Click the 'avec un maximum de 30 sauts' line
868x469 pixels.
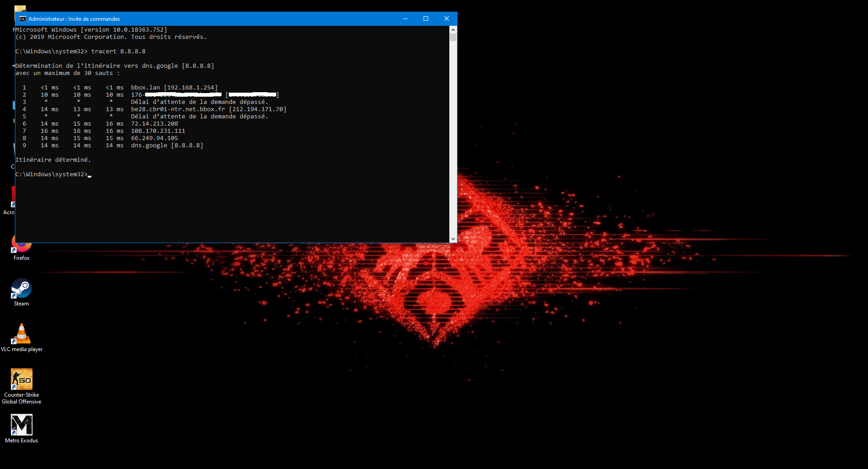(68, 73)
